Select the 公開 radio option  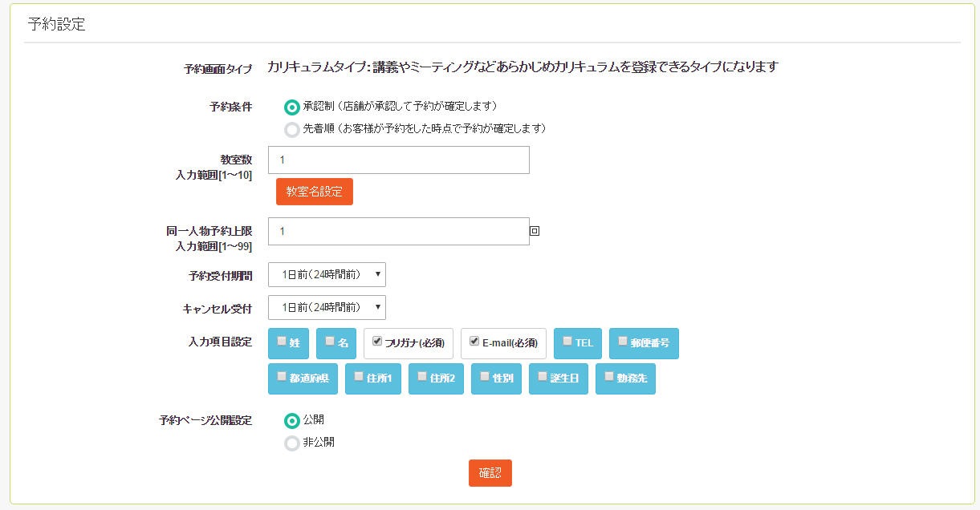click(292, 421)
